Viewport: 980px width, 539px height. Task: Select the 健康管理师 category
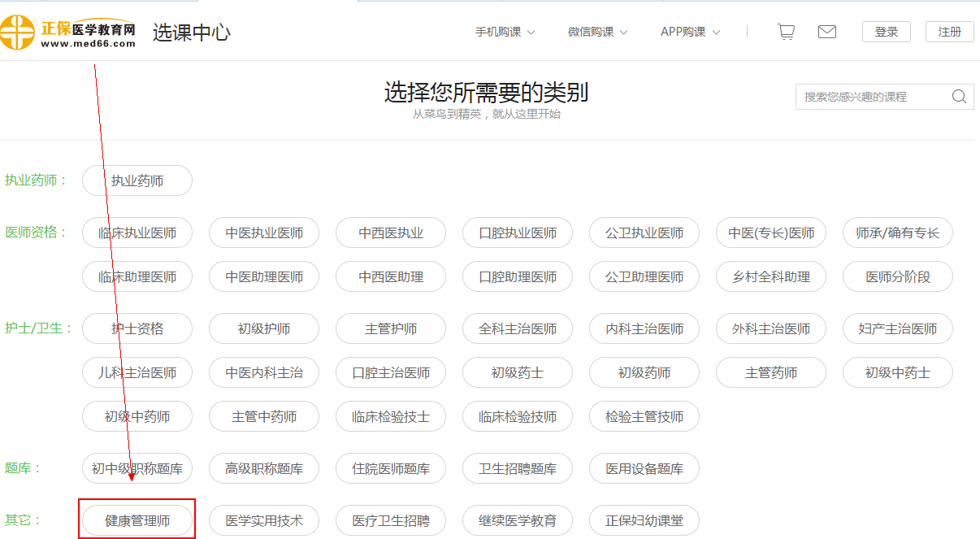coord(137,520)
